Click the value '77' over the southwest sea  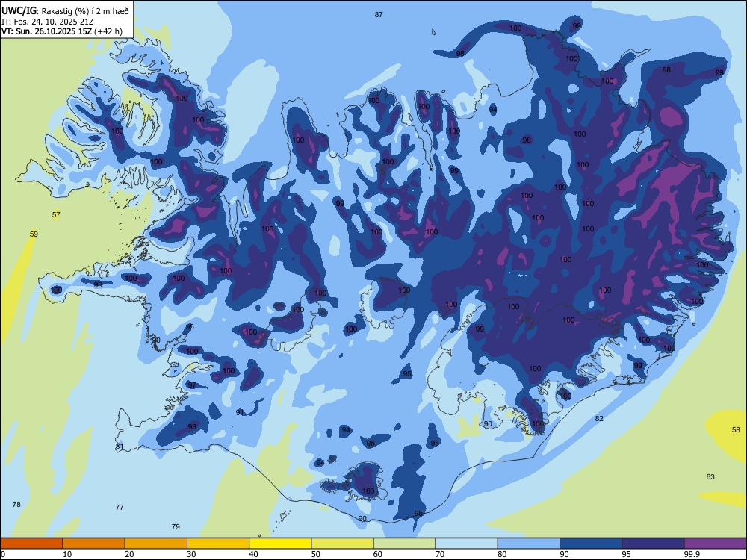(120, 508)
